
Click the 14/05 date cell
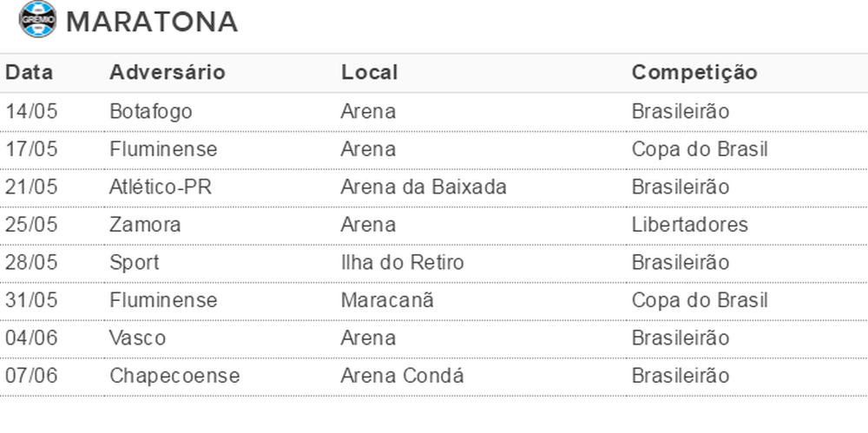pyautogui.click(x=31, y=112)
